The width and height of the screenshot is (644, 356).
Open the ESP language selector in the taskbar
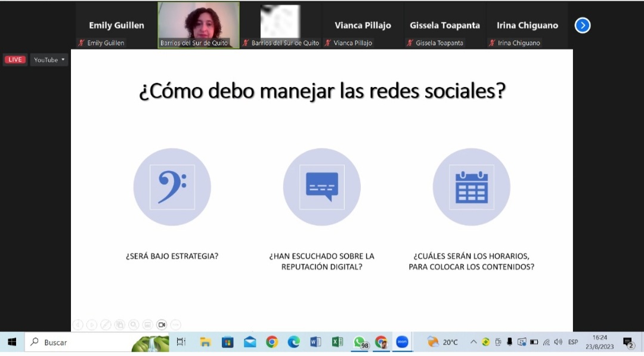click(573, 342)
